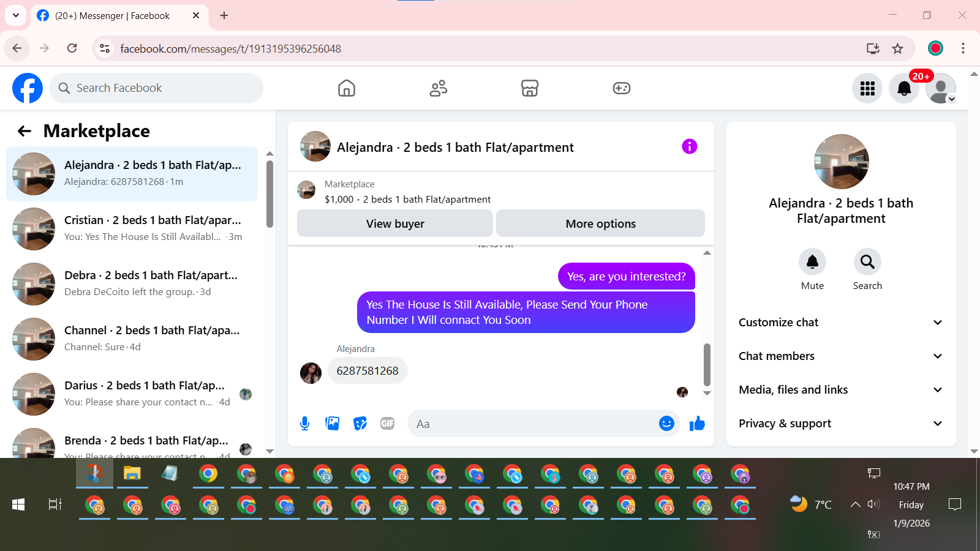Click chat scroll-up arrow
The width and height of the screenshot is (980, 551).
point(707,252)
